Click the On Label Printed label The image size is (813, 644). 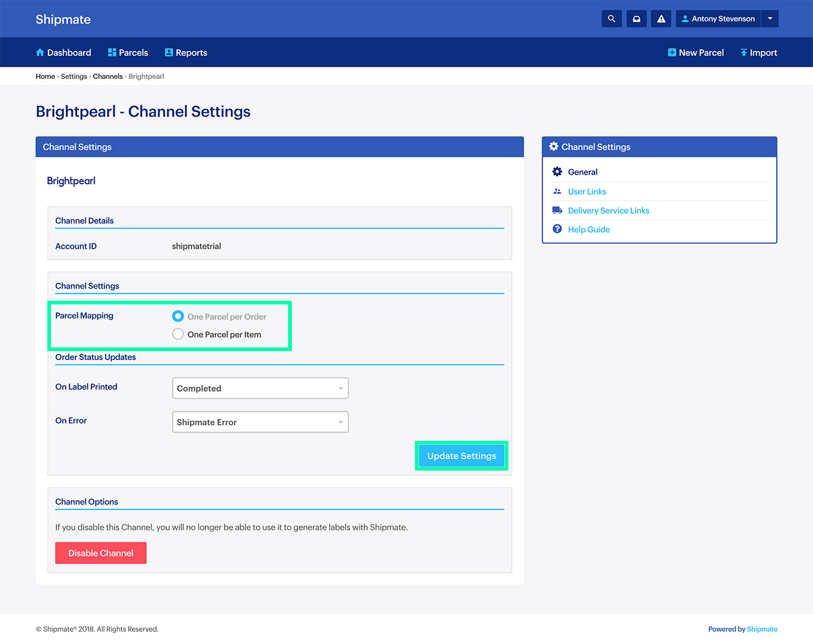[86, 387]
